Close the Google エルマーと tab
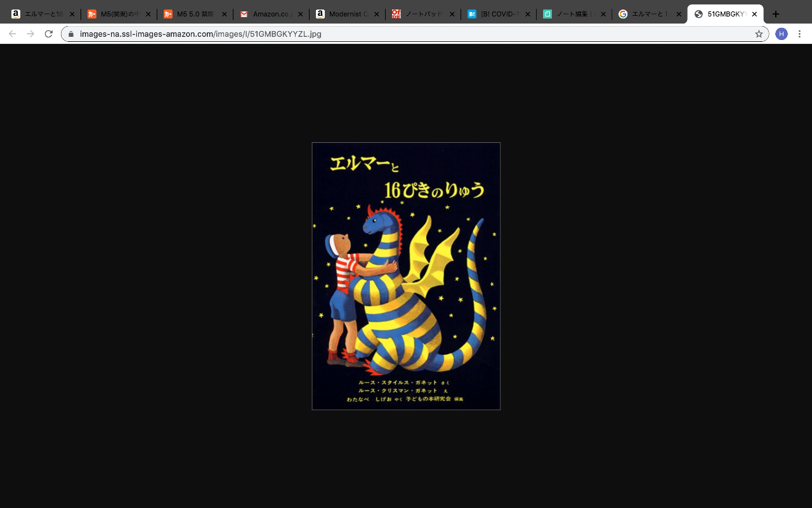812x508 pixels. click(x=679, y=14)
